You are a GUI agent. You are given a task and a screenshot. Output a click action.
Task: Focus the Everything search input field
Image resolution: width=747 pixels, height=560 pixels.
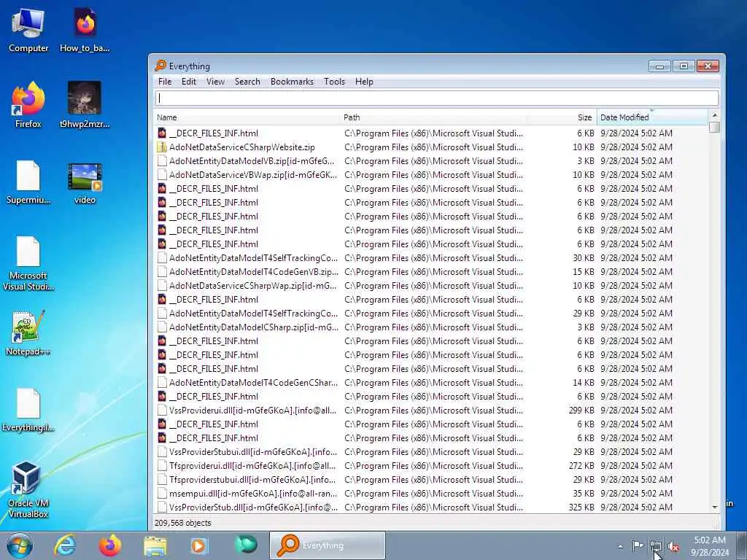tap(437, 98)
